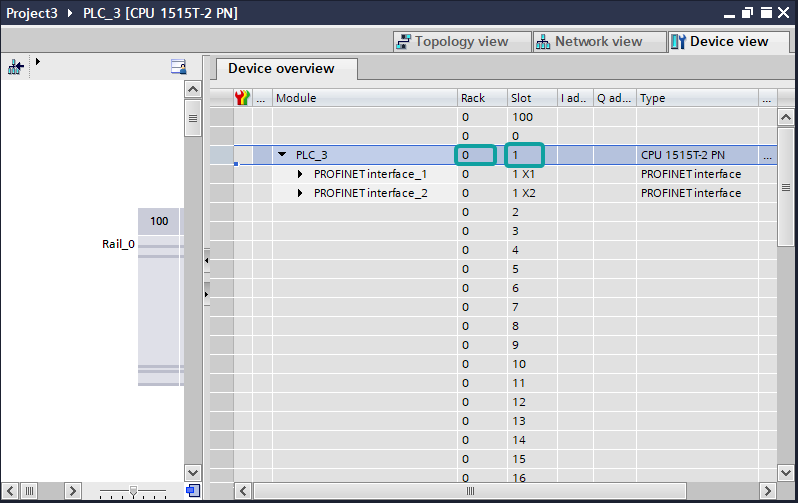Sort by the Module column header
798x503 pixels.
coord(364,98)
